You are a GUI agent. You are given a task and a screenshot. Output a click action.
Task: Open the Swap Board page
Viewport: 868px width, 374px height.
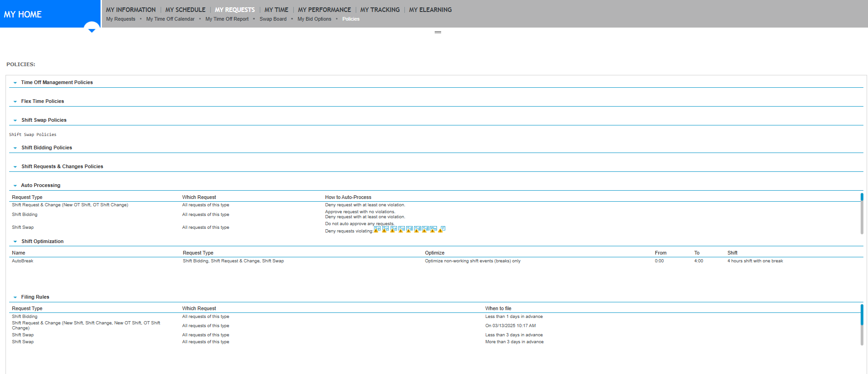273,19
